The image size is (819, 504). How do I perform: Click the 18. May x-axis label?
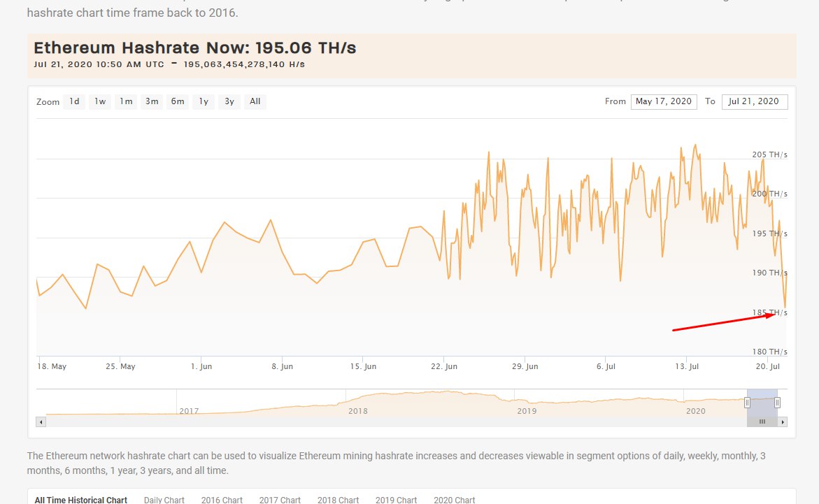pos(52,366)
